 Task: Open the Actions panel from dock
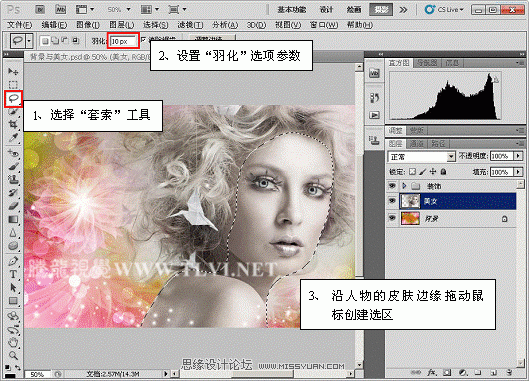coord(374,115)
